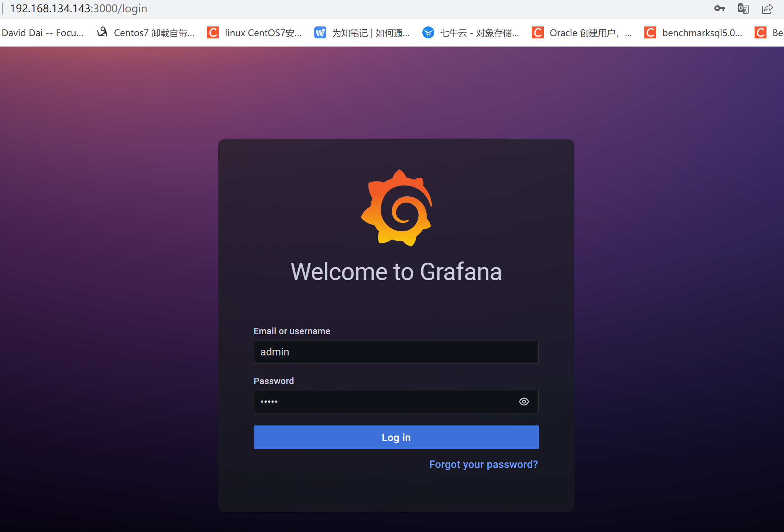Click the Email or username field
The width and height of the screenshot is (784, 532).
[x=396, y=352]
